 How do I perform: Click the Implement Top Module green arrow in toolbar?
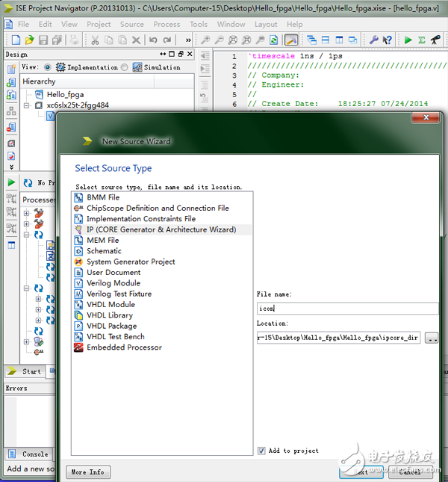(x=408, y=40)
